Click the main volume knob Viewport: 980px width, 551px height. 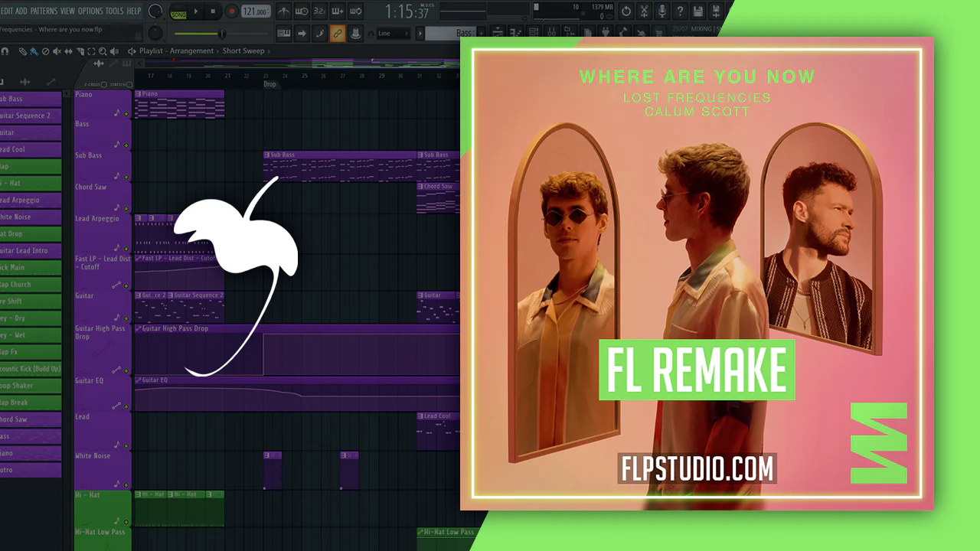coord(155,11)
